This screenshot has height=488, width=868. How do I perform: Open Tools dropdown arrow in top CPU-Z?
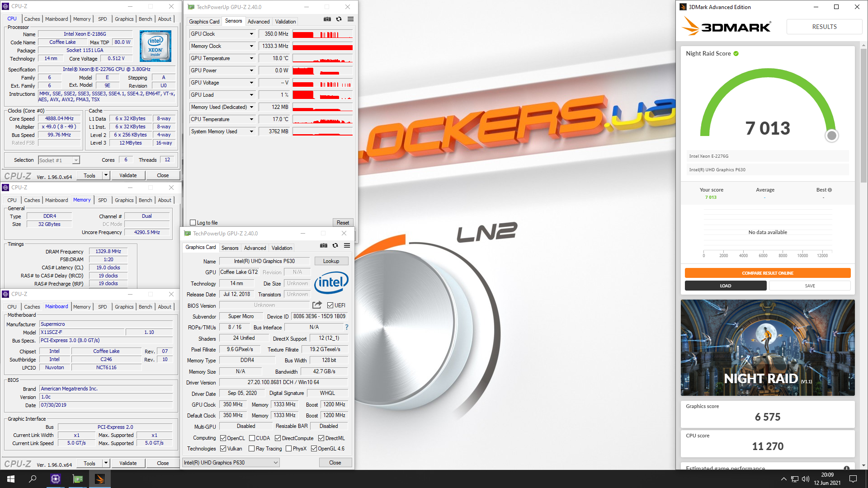pyautogui.click(x=106, y=175)
